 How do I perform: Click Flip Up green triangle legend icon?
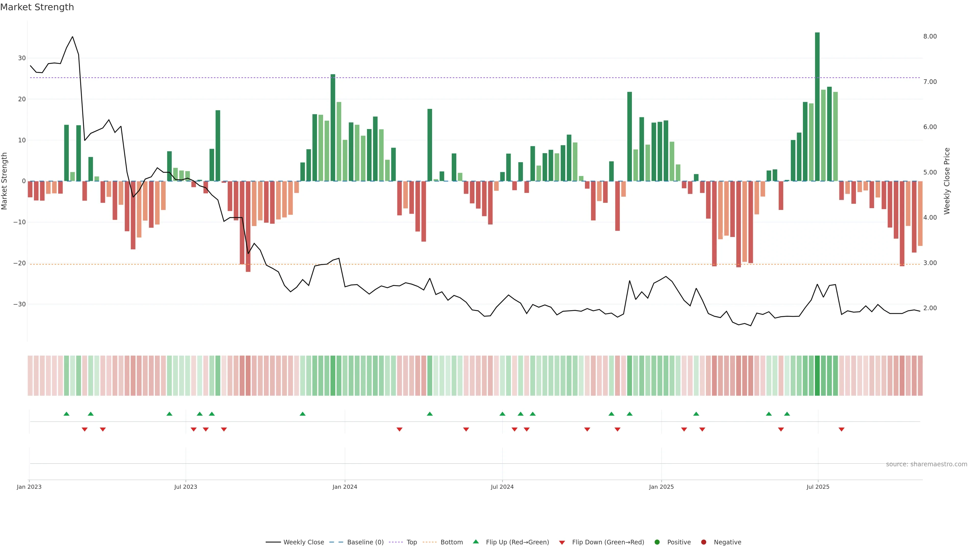click(475, 542)
